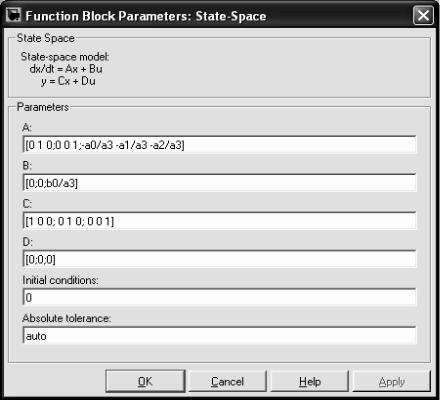Click the Simulink icon in title bar
Image resolution: width=440 pixels, height=400 pixels.
14,15
